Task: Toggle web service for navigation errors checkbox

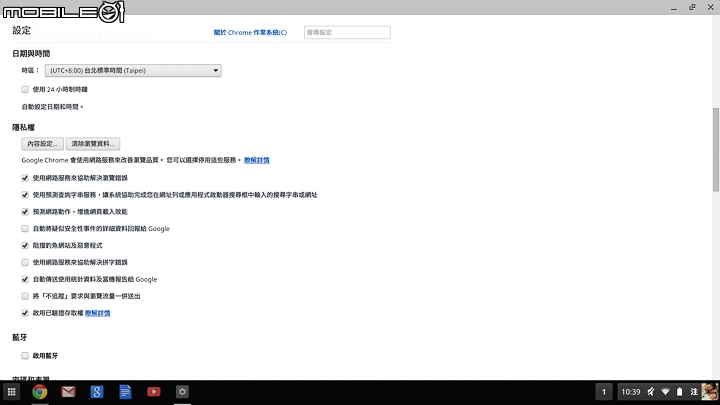Action: (x=25, y=178)
